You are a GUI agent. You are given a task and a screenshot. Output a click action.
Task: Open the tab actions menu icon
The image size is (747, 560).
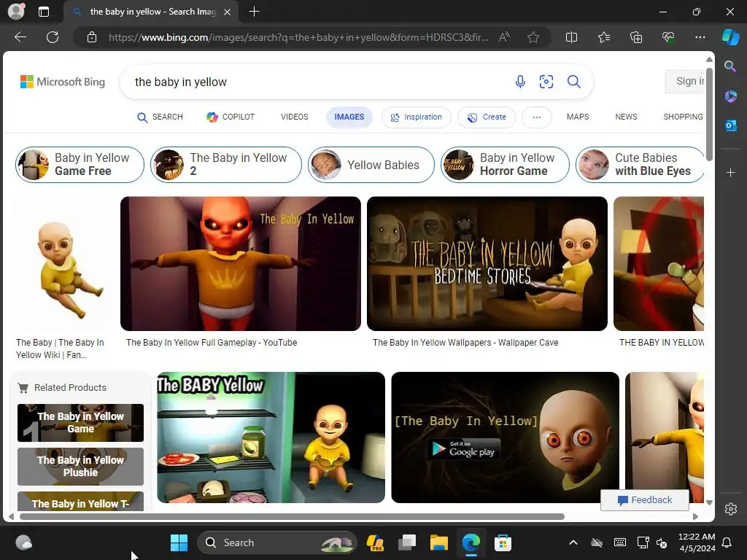[x=44, y=12]
